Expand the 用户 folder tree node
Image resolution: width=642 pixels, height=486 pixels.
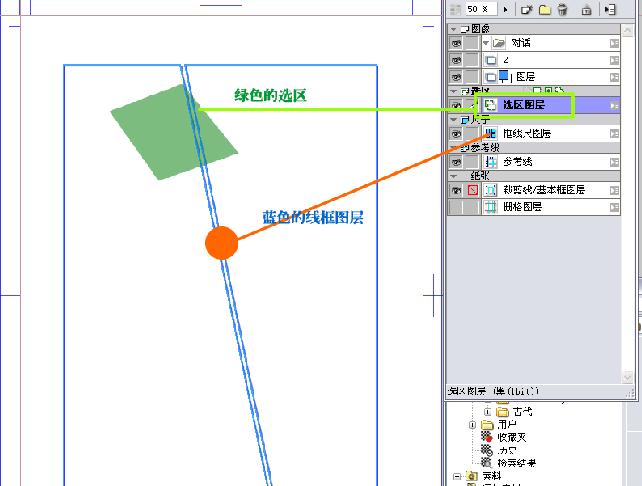(472, 425)
